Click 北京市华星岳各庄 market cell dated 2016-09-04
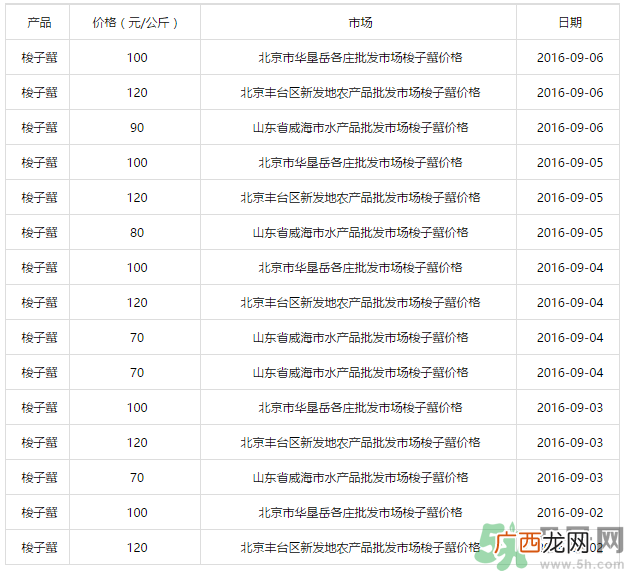The height and width of the screenshot is (571, 624). click(x=360, y=268)
